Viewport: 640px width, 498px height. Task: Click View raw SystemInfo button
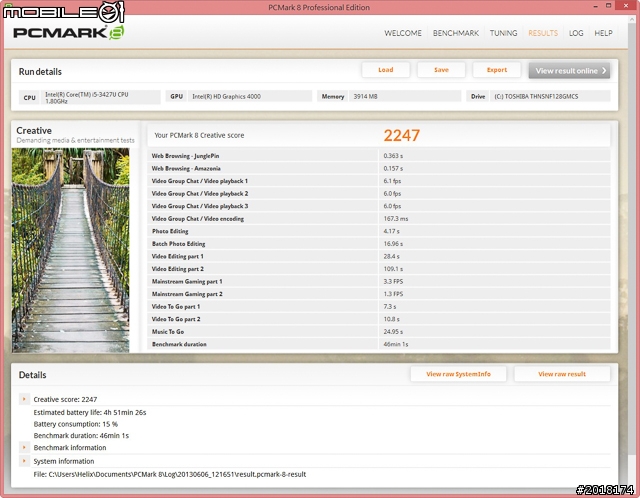[x=458, y=374]
